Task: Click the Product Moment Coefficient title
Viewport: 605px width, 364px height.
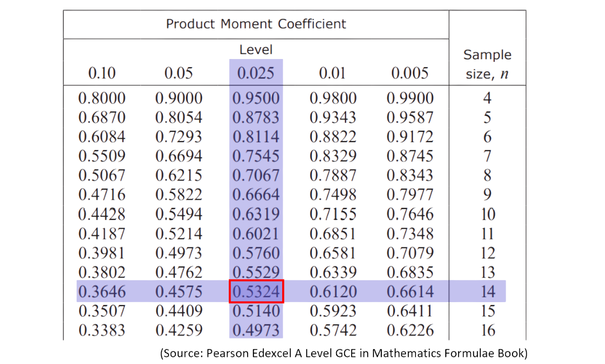Action: coord(256,24)
